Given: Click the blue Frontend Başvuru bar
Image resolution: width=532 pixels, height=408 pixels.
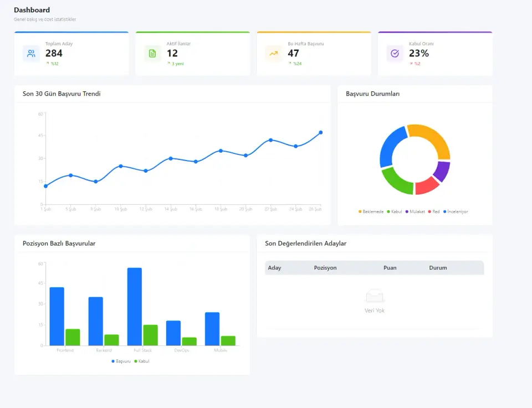Looking at the screenshot, I should 57,317.
